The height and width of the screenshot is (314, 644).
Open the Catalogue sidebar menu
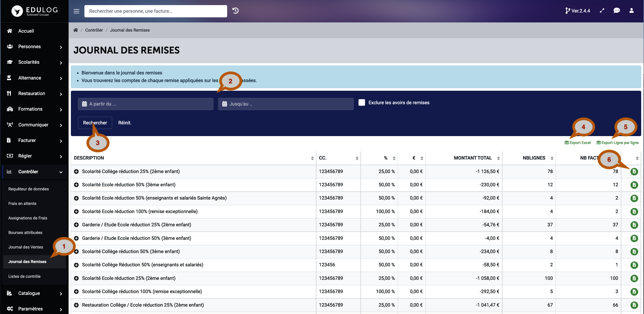click(x=34, y=293)
